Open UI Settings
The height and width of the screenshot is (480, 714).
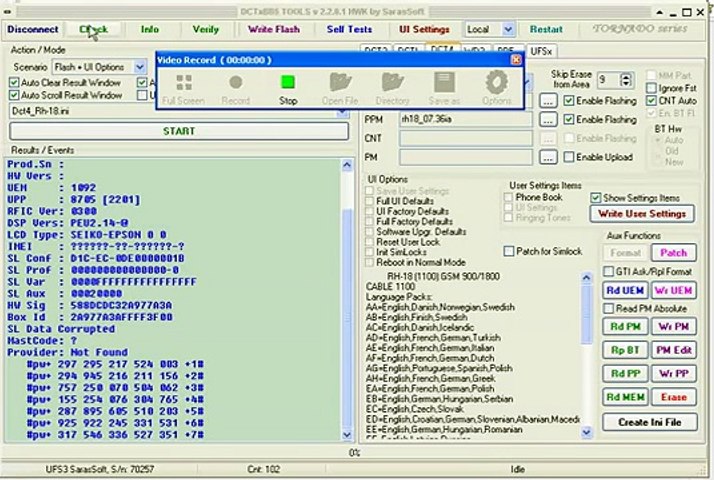click(424, 30)
